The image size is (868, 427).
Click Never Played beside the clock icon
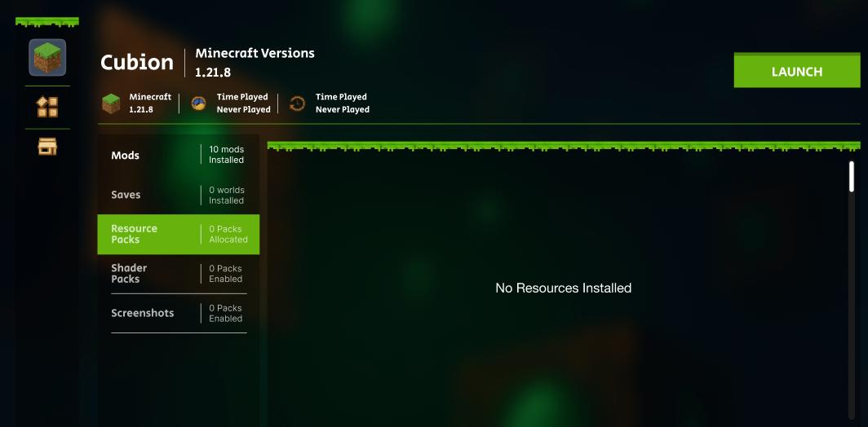click(244, 109)
